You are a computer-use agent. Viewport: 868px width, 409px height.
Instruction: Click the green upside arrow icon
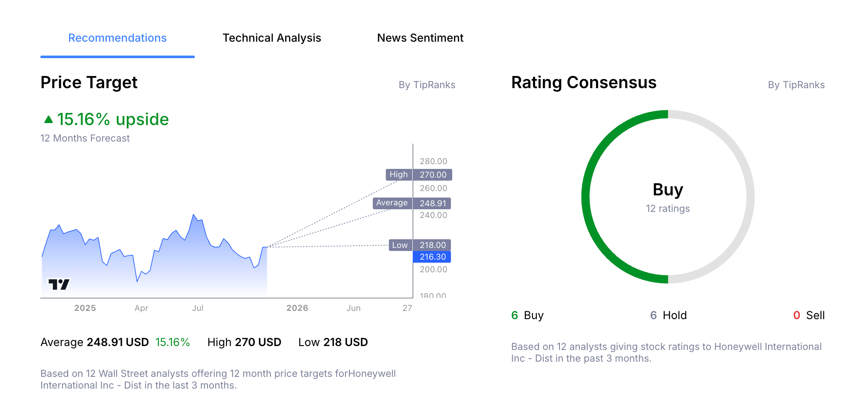[x=49, y=119]
